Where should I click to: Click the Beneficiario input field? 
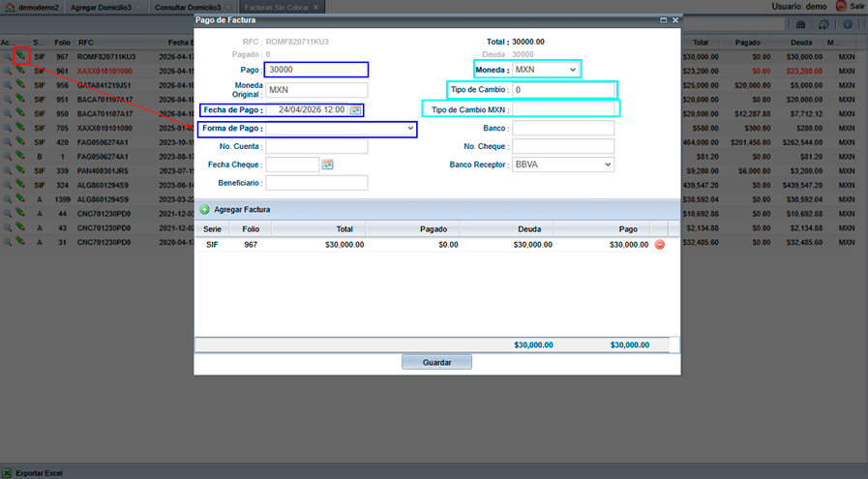pos(316,183)
